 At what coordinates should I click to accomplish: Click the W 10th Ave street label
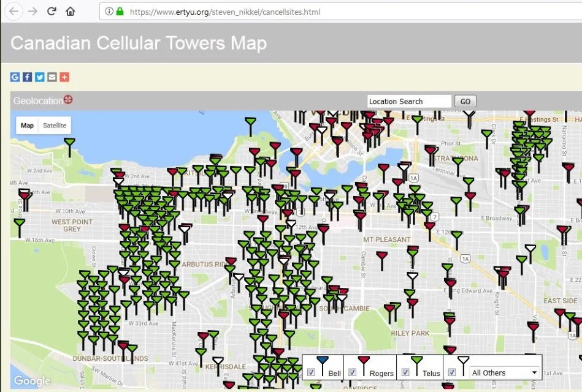(x=70, y=211)
